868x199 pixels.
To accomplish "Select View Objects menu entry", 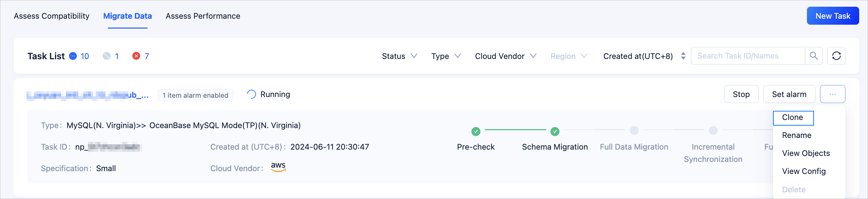I will point(806,153).
